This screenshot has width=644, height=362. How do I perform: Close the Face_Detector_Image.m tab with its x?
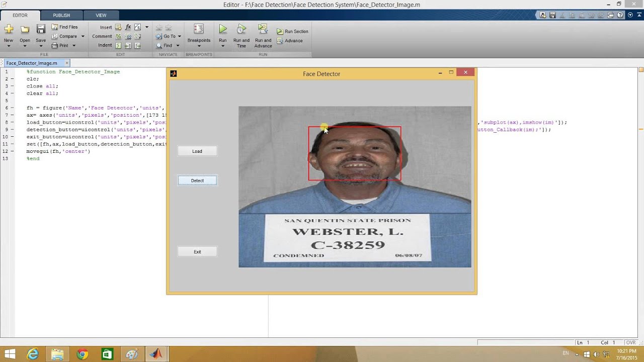[x=66, y=63]
